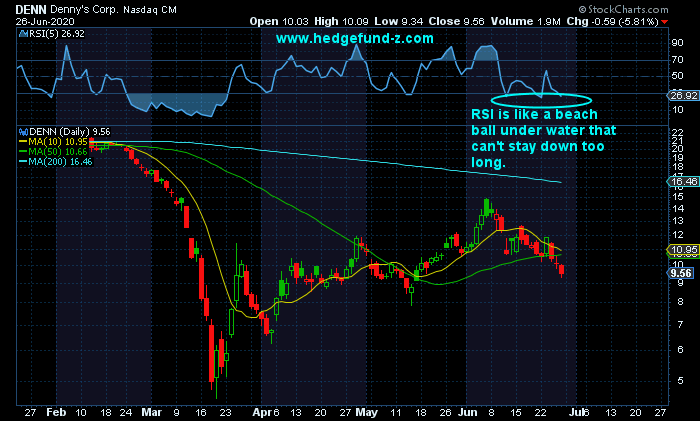Click the MA(50) 10.66 legend entry
This screenshot has width=700, height=421.
53,152
